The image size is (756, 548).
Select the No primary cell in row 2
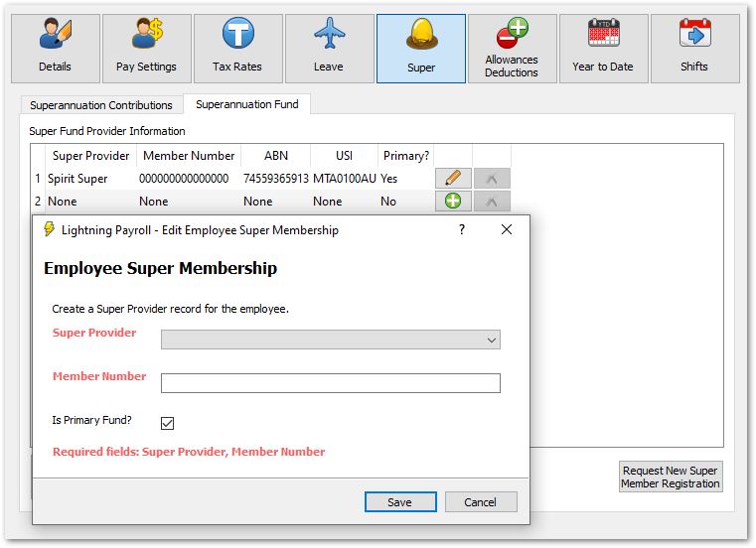tap(406, 201)
